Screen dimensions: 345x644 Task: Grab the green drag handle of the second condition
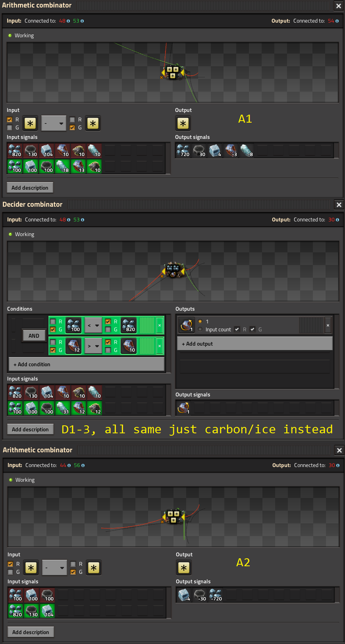tap(147, 346)
